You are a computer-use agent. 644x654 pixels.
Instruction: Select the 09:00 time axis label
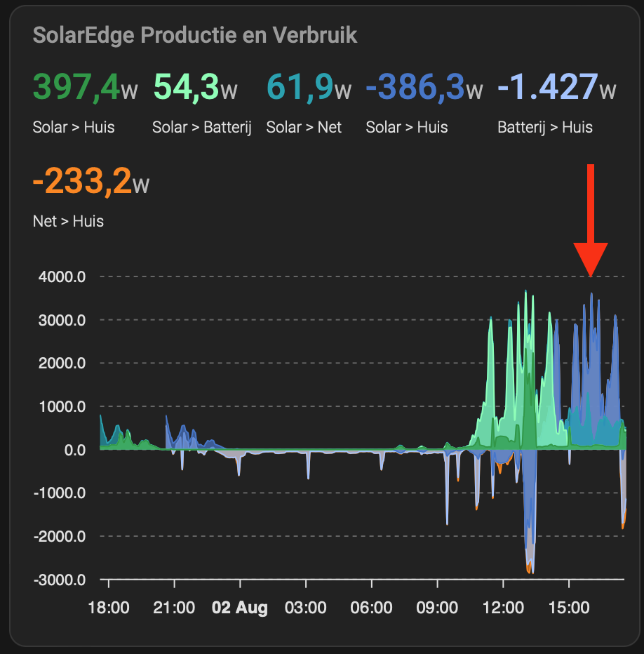click(x=437, y=608)
